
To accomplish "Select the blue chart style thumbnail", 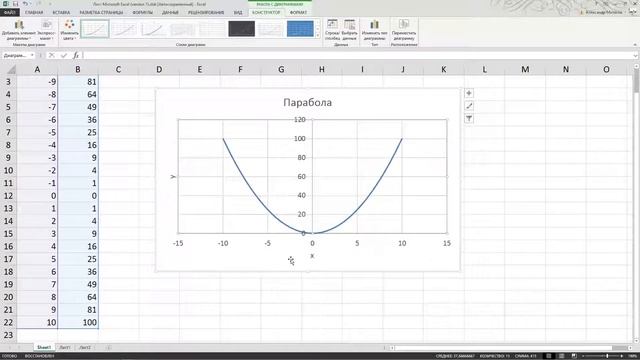I will pos(300,29).
